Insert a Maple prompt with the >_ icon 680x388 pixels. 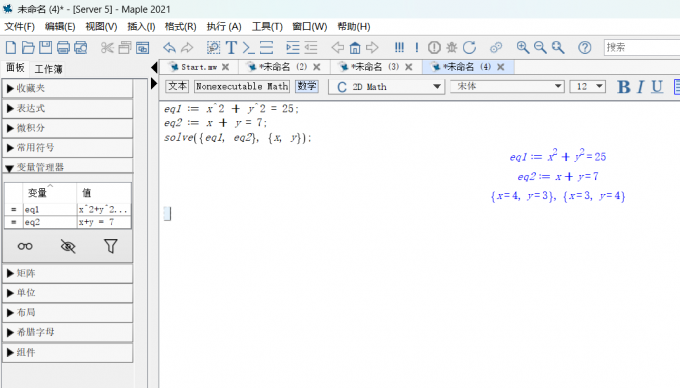point(248,47)
